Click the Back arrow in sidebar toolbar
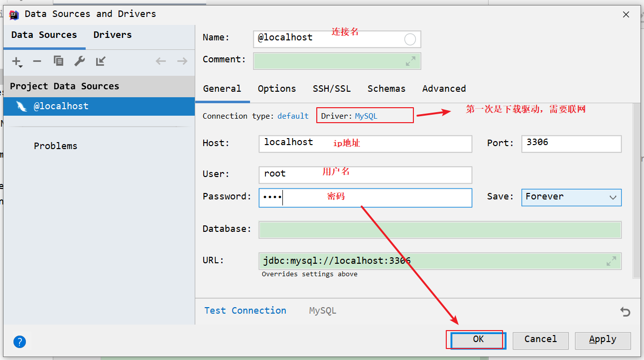The image size is (644, 360). [x=160, y=61]
